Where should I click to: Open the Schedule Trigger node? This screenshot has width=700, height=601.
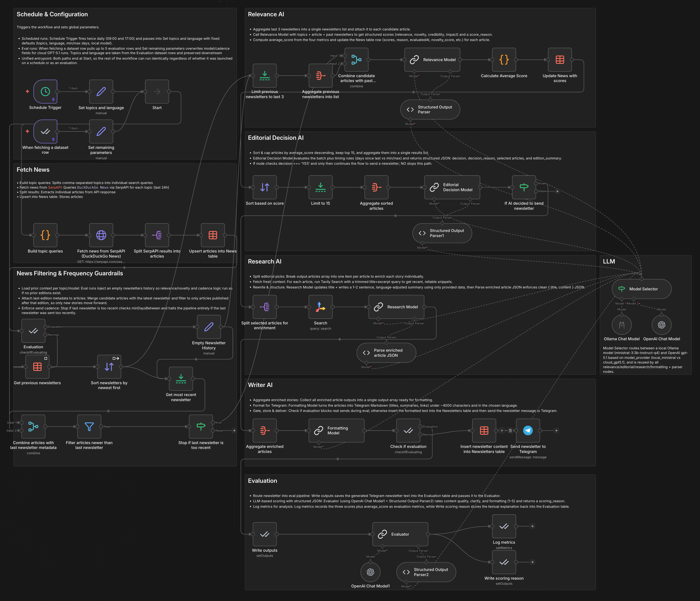pos(45,92)
